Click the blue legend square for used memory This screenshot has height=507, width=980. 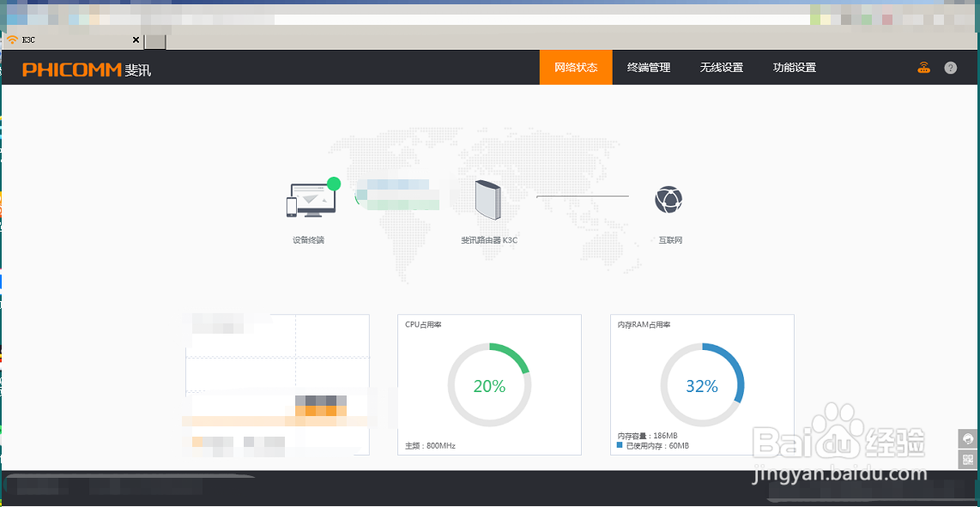[x=620, y=445]
